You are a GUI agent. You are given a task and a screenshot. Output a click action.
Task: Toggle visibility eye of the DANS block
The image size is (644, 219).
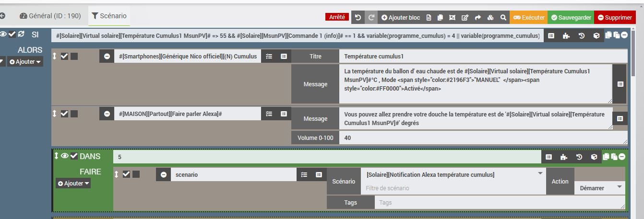point(65,156)
